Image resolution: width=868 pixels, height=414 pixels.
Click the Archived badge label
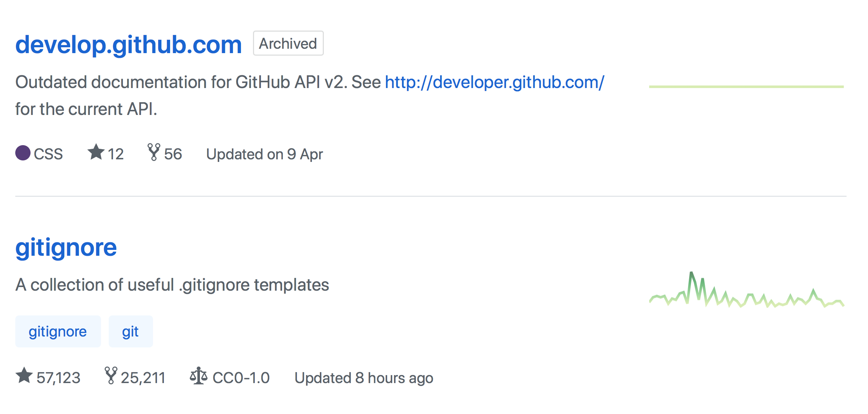click(x=288, y=44)
